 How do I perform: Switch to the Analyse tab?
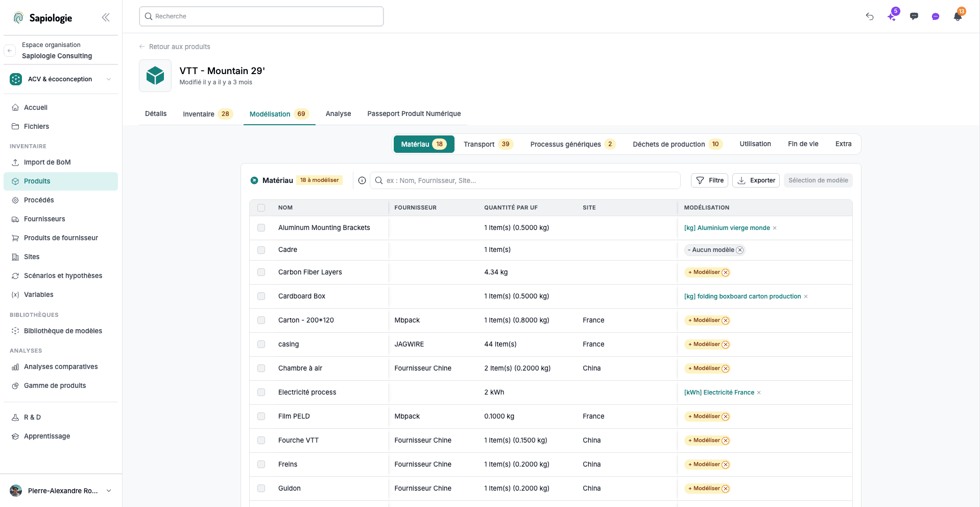[338, 113]
